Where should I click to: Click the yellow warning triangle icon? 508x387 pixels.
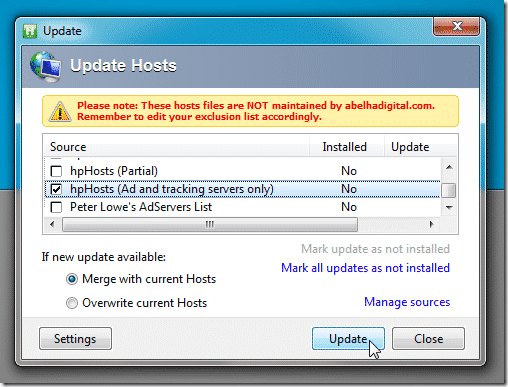pos(60,111)
